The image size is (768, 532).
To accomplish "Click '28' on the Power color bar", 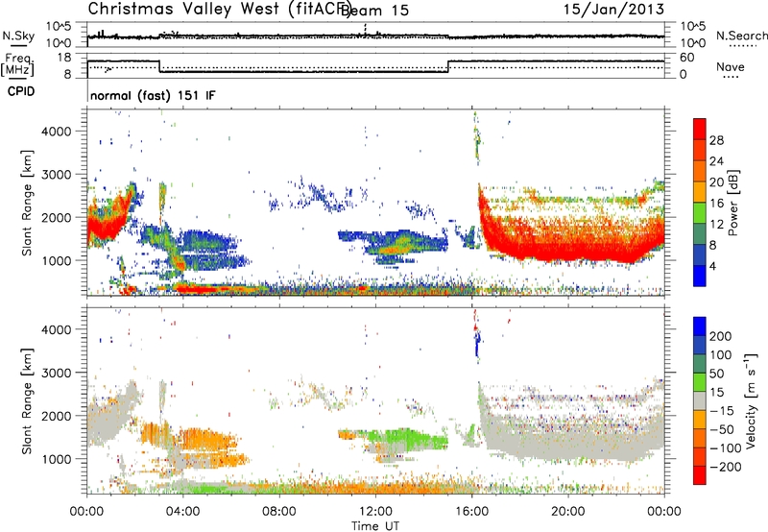I will point(716,140).
